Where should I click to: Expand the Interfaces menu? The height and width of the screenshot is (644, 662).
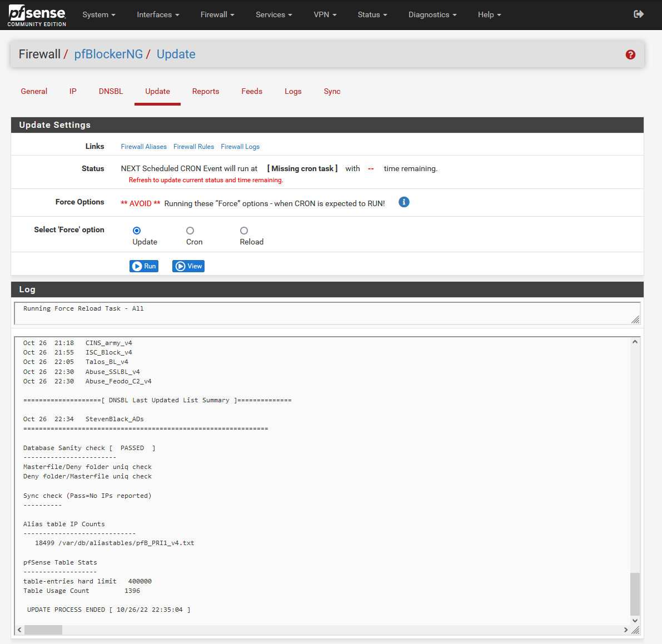click(x=158, y=15)
